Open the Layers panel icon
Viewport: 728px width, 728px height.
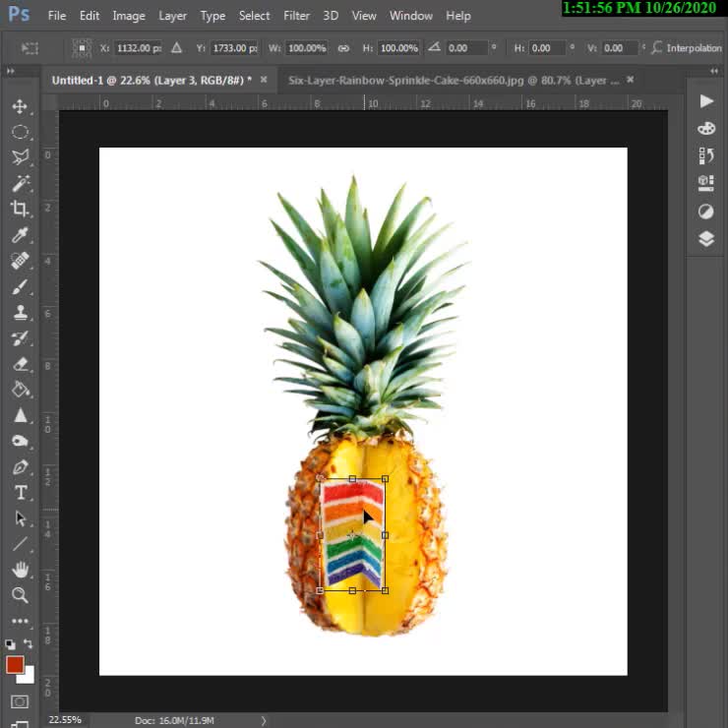pos(705,238)
